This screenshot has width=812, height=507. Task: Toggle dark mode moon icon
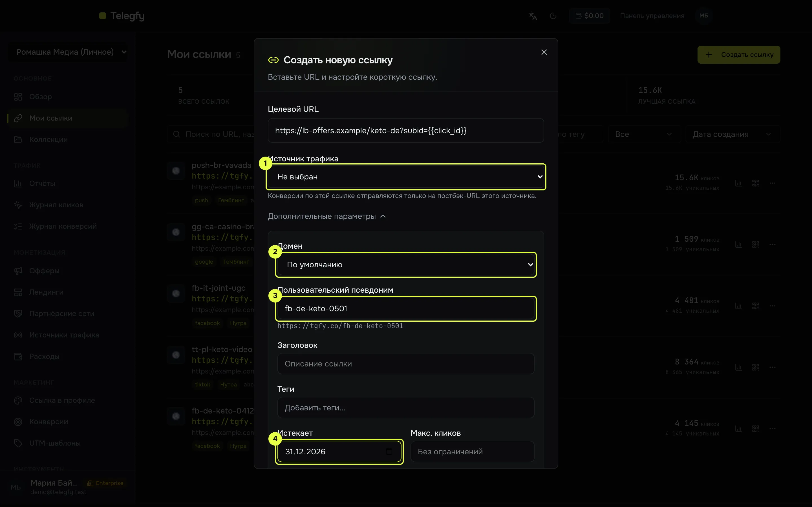coord(553,16)
